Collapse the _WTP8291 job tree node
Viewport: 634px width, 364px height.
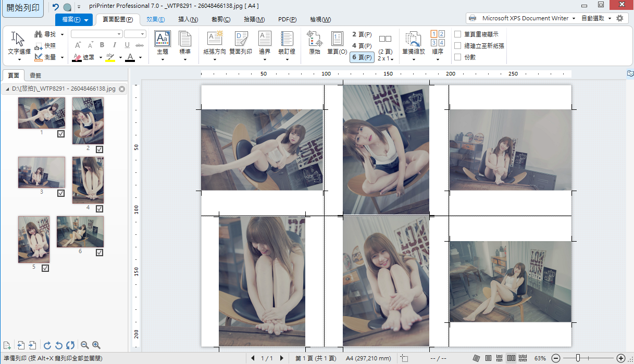point(7,89)
